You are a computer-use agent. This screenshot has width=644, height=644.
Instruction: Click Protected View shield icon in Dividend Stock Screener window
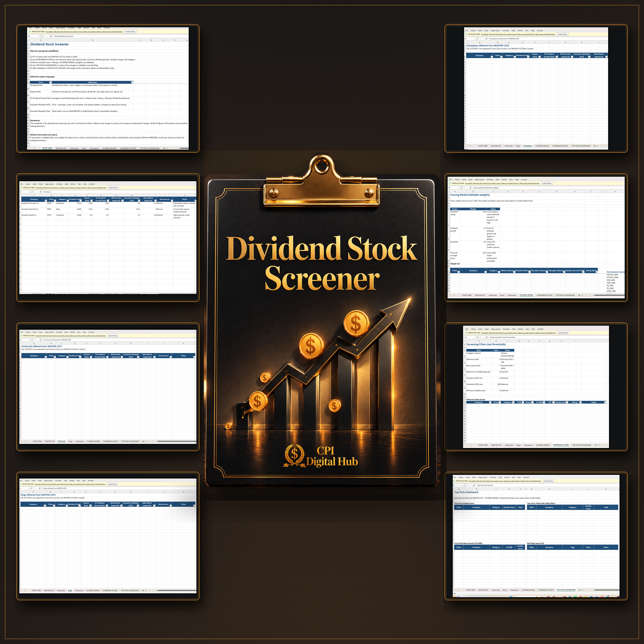pyautogui.click(x=30, y=32)
